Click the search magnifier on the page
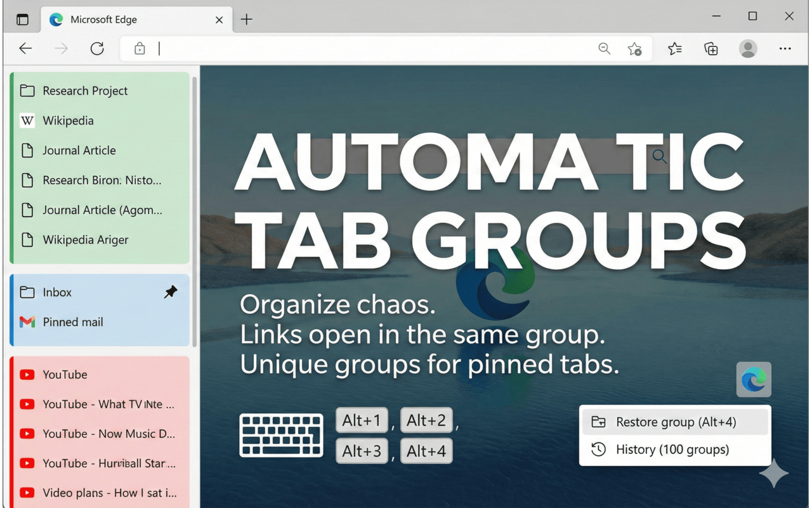 click(660, 156)
